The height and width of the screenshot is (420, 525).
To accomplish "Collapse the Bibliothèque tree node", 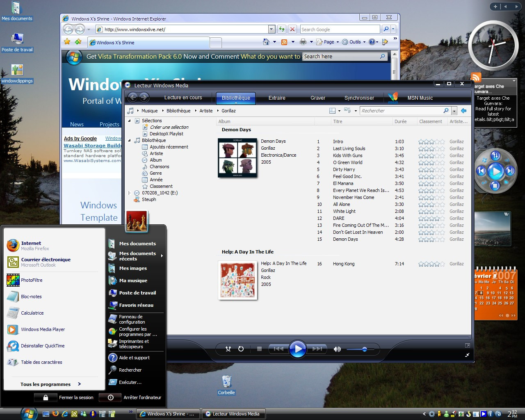I will click(130, 140).
